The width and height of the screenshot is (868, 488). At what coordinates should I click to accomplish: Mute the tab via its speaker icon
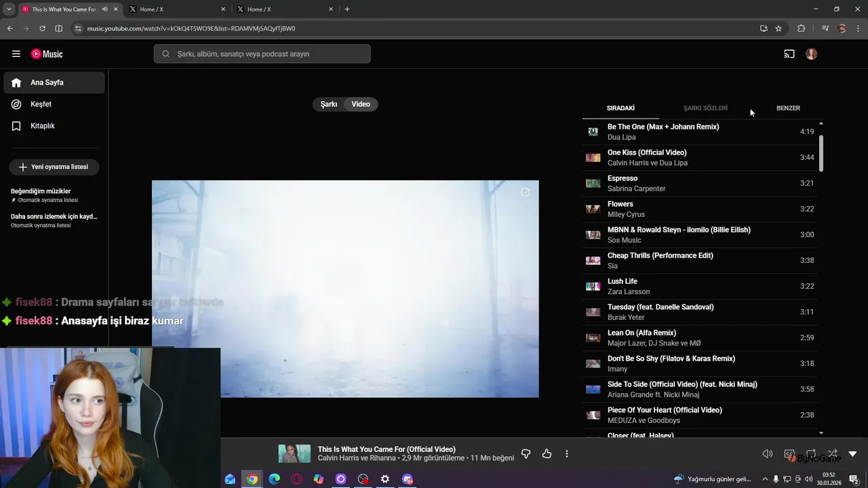coord(104,9)
